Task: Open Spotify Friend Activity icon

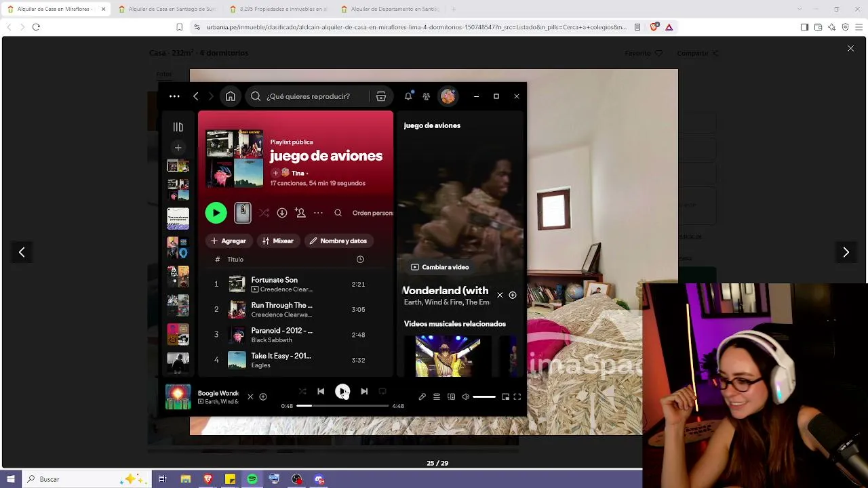Action: click(x=426, y=96)
